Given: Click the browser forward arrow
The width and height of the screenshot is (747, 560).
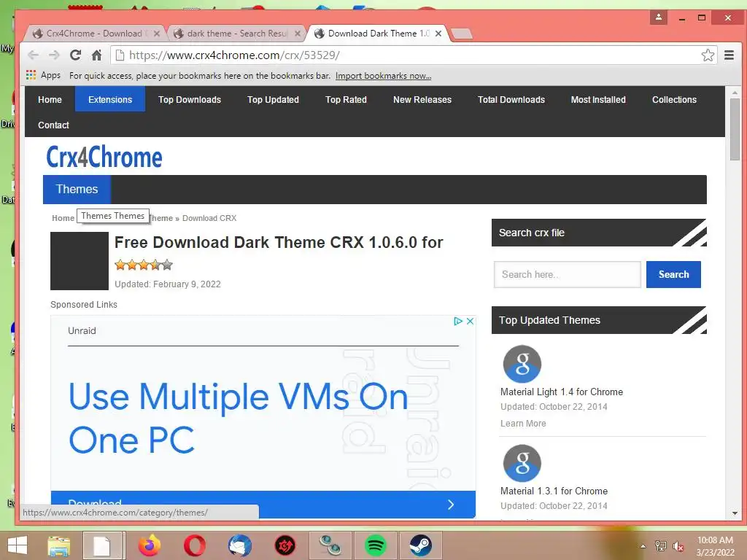Looking at the screenshot, I should click(54, 55).
